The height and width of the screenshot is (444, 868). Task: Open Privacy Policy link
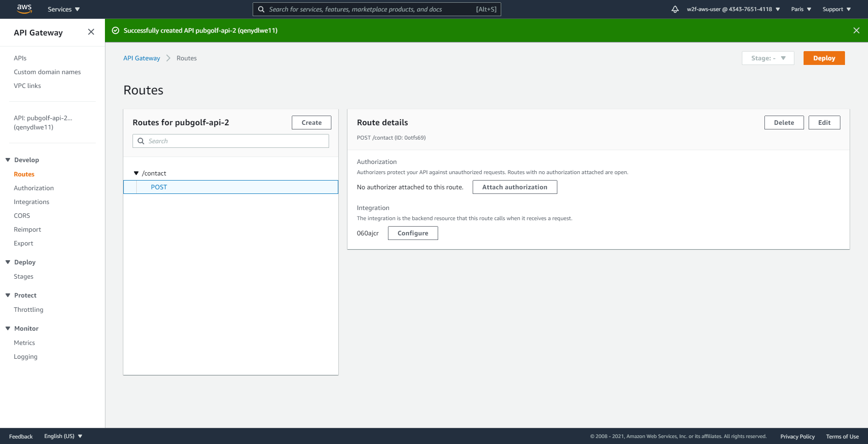(797, 436)
